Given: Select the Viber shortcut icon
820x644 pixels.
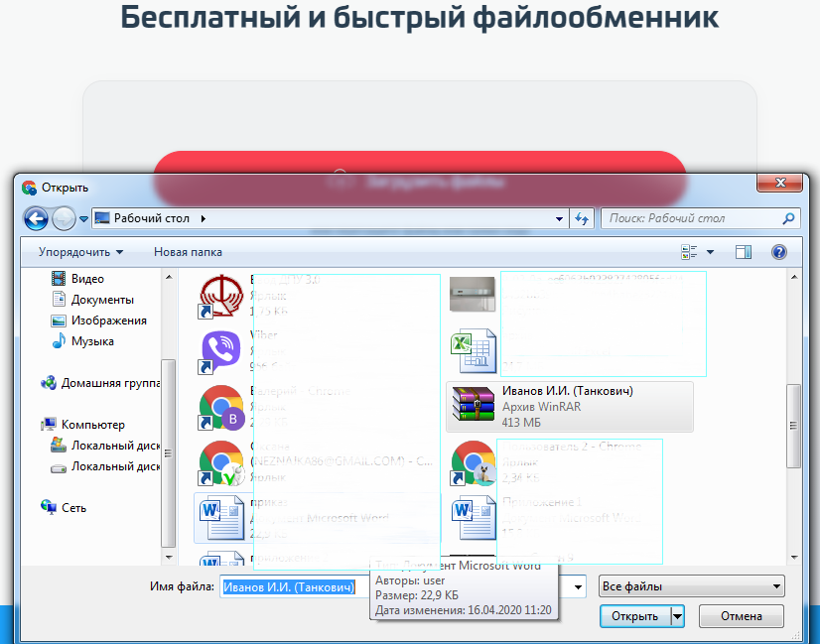Looking at the screenshot, I should pos(220,352).
